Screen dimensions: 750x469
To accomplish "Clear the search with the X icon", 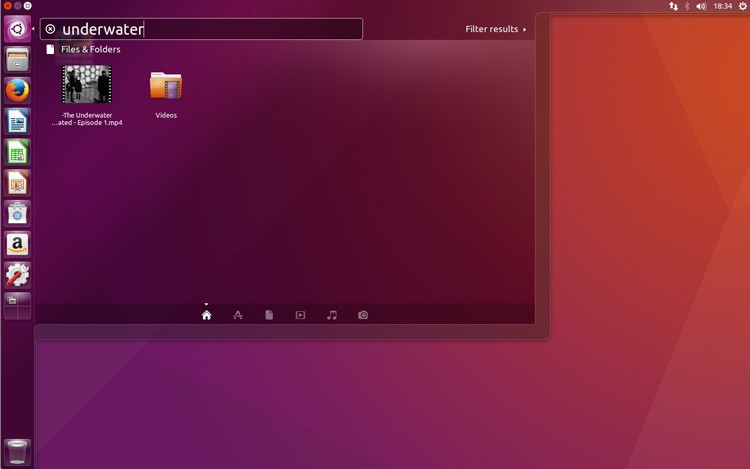I will (50, 29).
